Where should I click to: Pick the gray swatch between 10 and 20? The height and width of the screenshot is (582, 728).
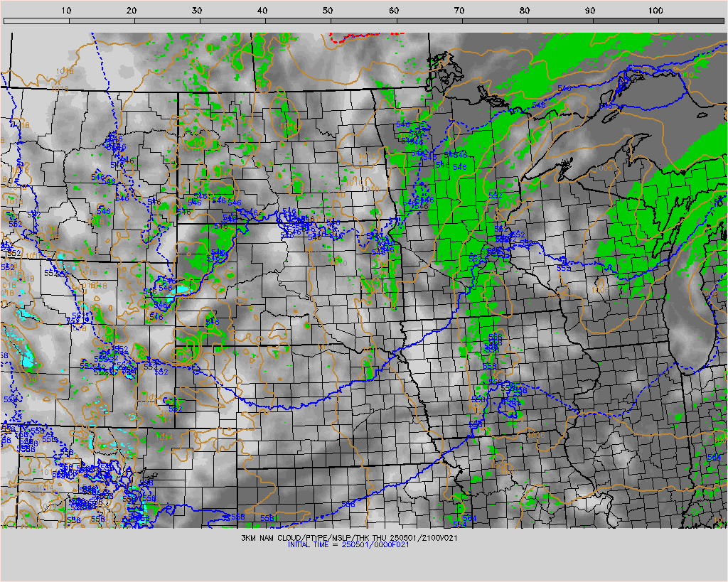click(102, 21)
